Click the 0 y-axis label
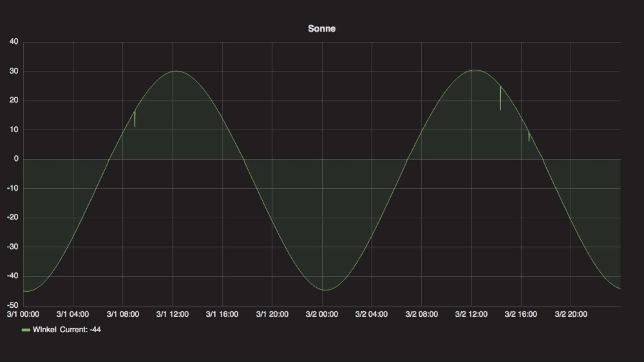This screenshot has width=644, height=362. tap(16, 159)
